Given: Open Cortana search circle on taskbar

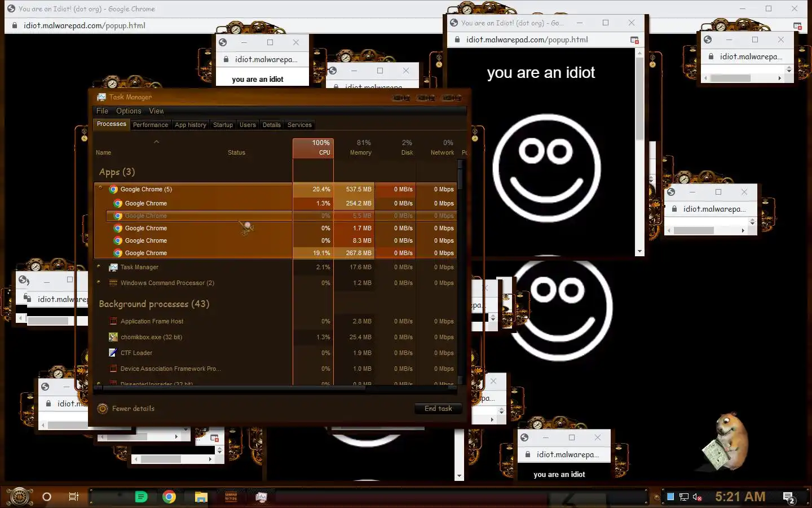Looking at the screenshot, I should pos(47,497).
